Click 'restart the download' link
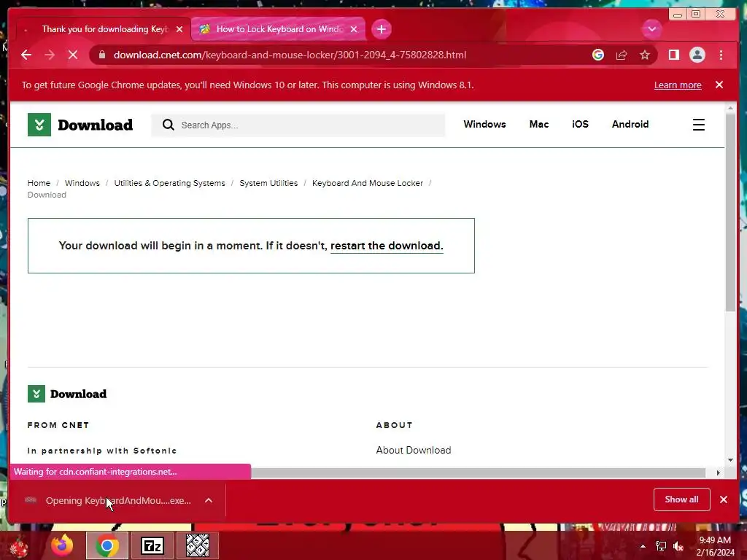 pyautogui.click(x=387, y=246)
